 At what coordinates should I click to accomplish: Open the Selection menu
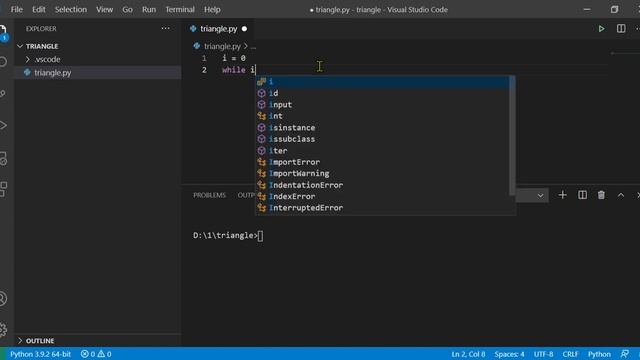click(x=71, y=9)
